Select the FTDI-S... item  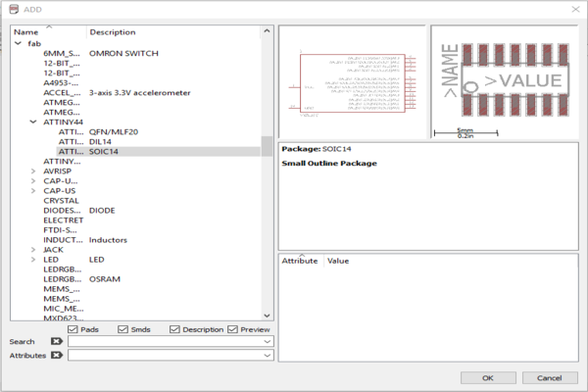pyautogui.click(x=60, y=230)
